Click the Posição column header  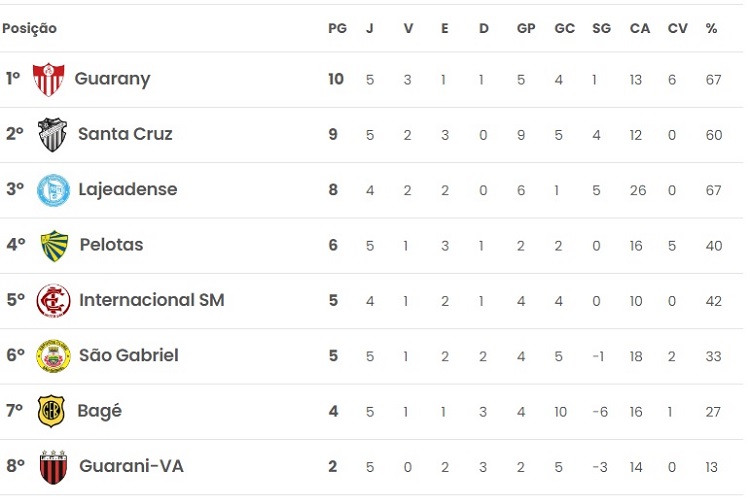[29, 28]
